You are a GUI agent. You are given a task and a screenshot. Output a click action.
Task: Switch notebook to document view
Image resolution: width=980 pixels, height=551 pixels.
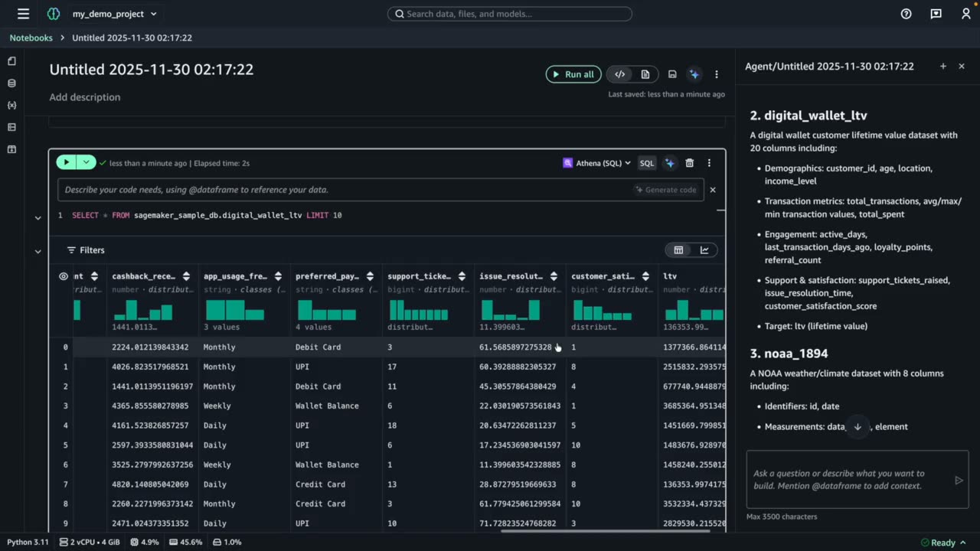click(645, 74)
